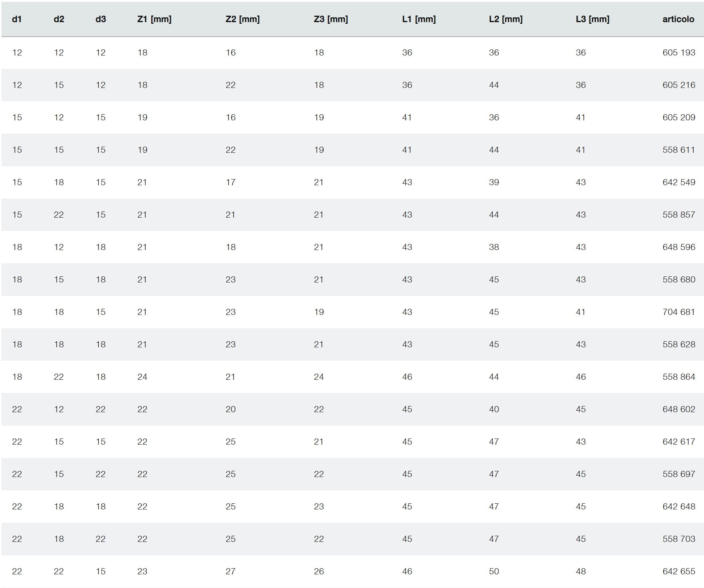The width and height of the screenshot is (704, 588).
Task: Click the articolo column header
Action: (678, 19)
